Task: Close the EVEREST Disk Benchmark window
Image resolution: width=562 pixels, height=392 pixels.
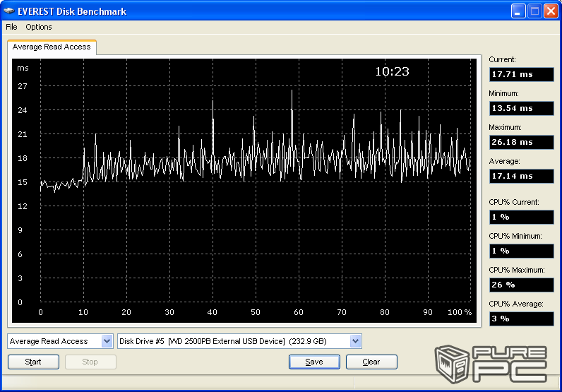Action: (x=551, y=11)
